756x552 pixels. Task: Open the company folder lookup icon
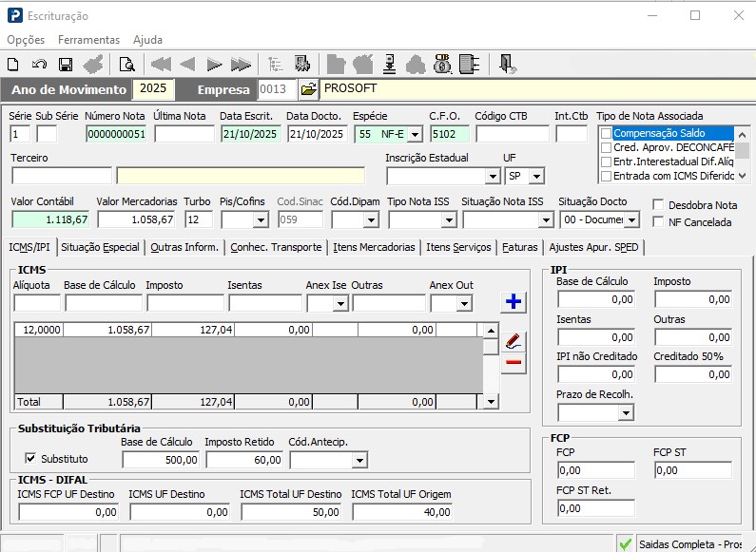tap(308, 89)
